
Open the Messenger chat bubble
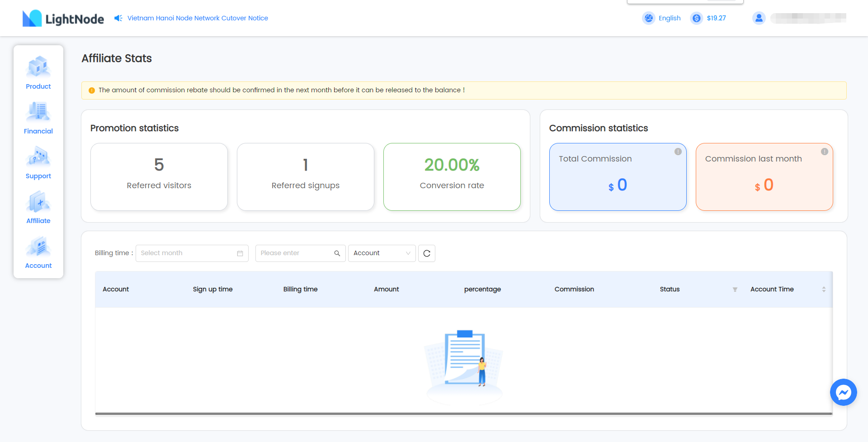[844, 392]
